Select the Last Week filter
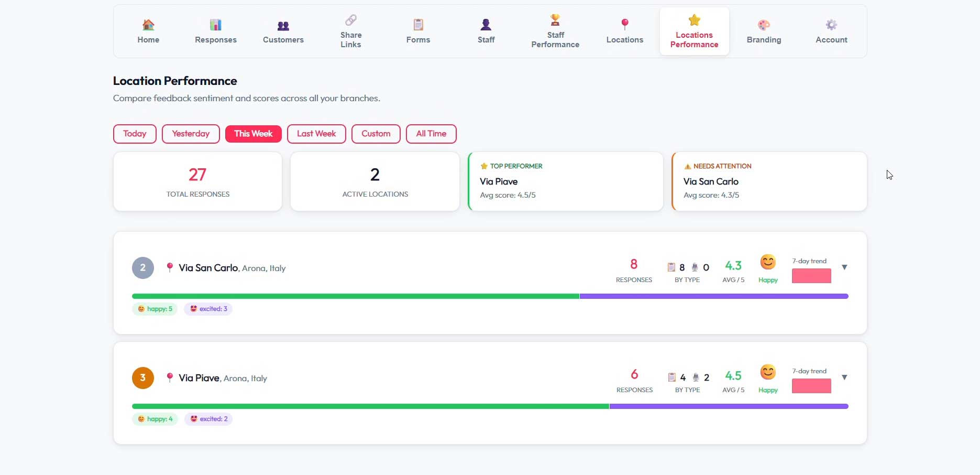Viewport: 980px width, 475px height. point(316,134)
